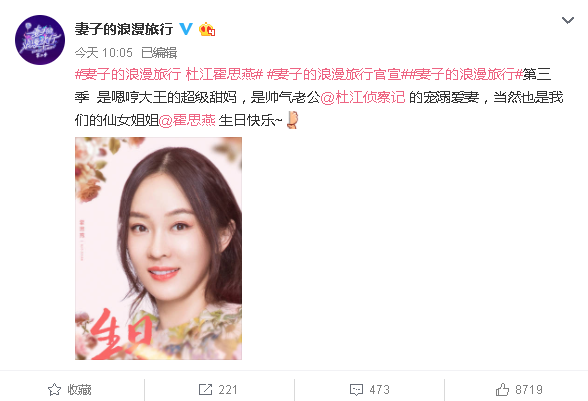Click the blue V verified badge
Screen dimensions: 588x401
[186, 29]
